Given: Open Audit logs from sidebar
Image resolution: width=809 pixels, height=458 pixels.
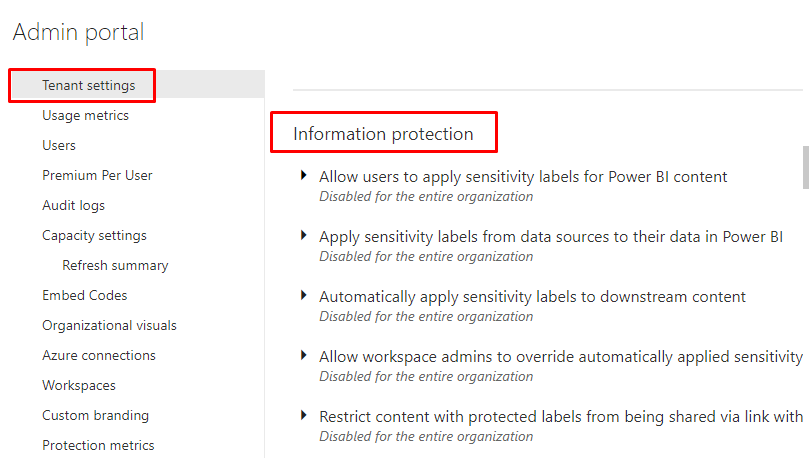Looking at the screenshot, I should click(73, 205).
